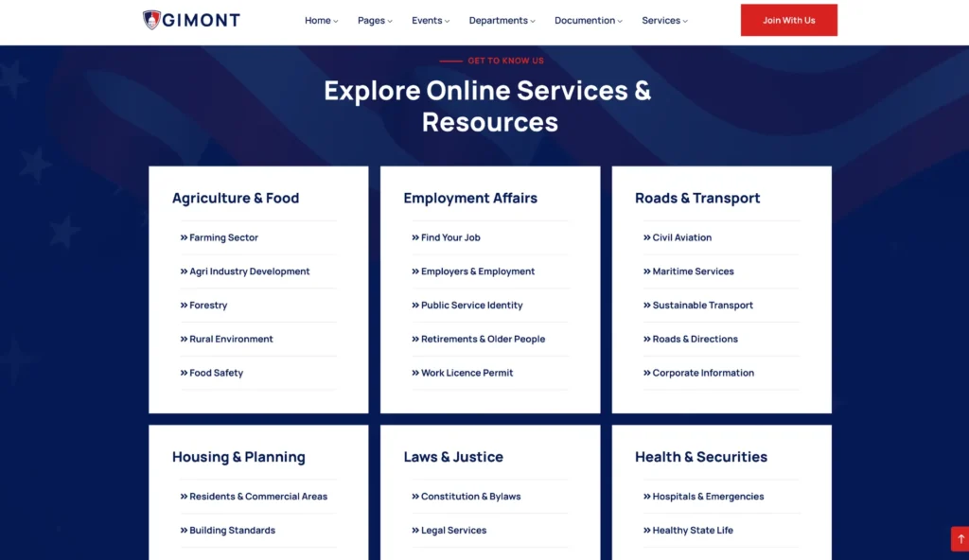
Task: Open the Services nav menu
Action: tap(664, 21)
